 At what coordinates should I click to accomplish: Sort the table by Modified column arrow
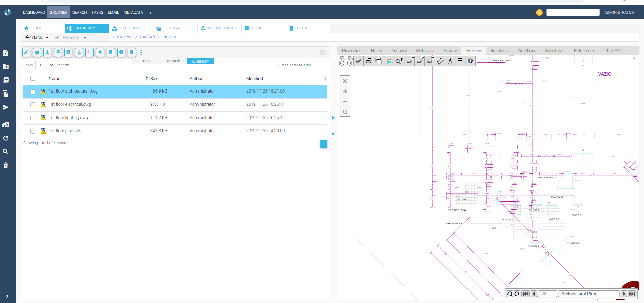325,78
